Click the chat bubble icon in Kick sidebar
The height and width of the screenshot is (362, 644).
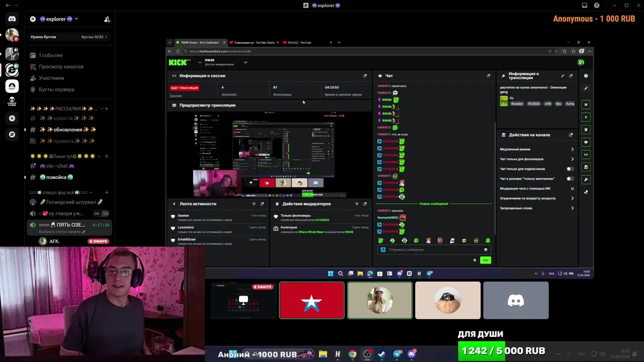586,142
